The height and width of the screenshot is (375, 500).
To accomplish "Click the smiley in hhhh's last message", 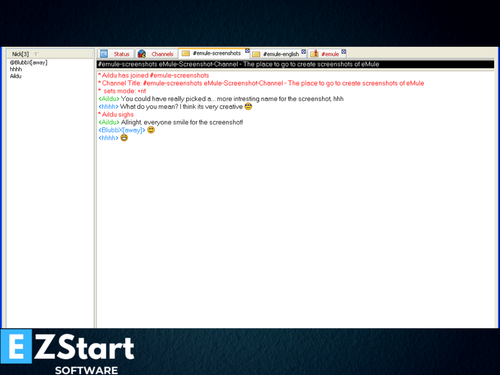I will [124, 138].
